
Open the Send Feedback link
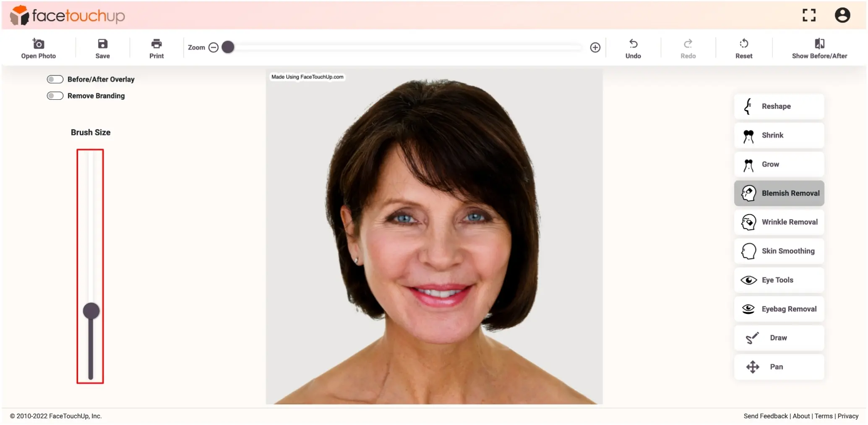(x=764, y=416)
